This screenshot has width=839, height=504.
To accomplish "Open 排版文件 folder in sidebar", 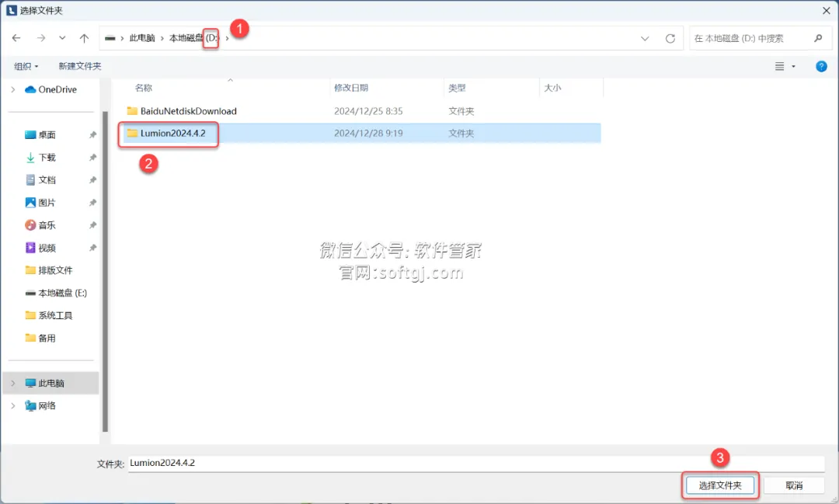I will [49, 270].
